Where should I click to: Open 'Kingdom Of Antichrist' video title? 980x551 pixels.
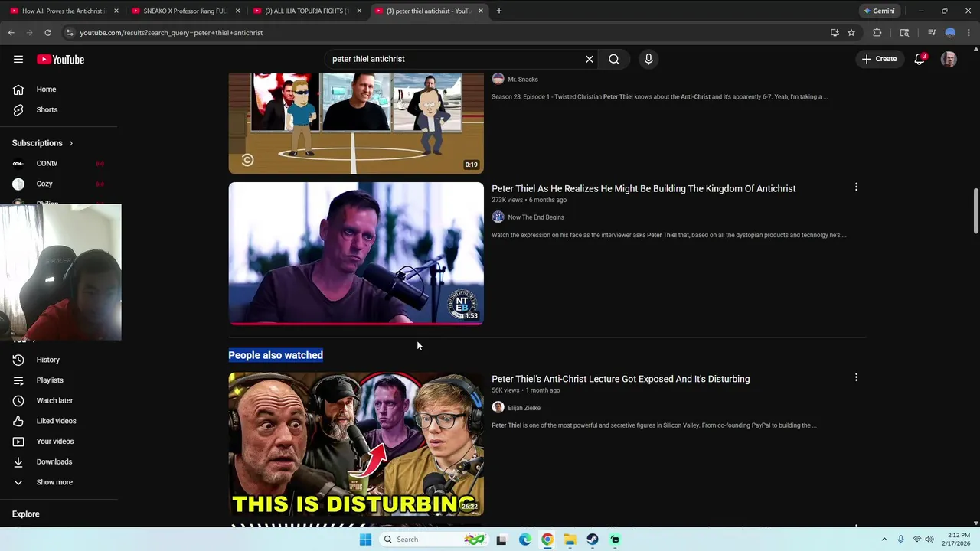coord(644,188)
